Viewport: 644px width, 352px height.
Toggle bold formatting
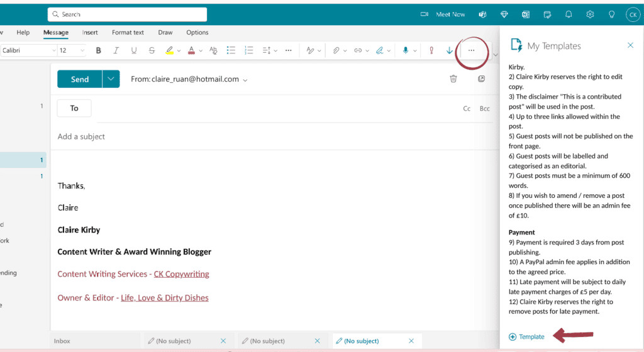point(98,50)
